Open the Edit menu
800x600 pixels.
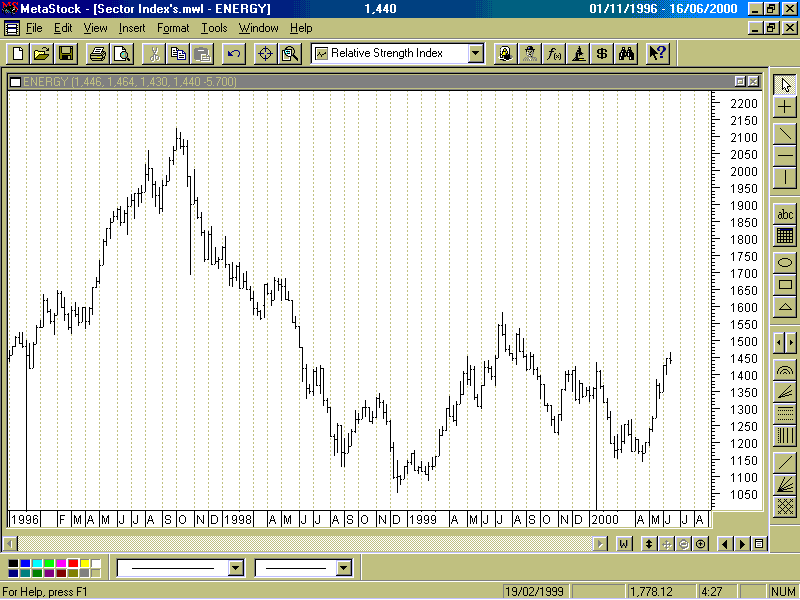click(x=63, y=28)
